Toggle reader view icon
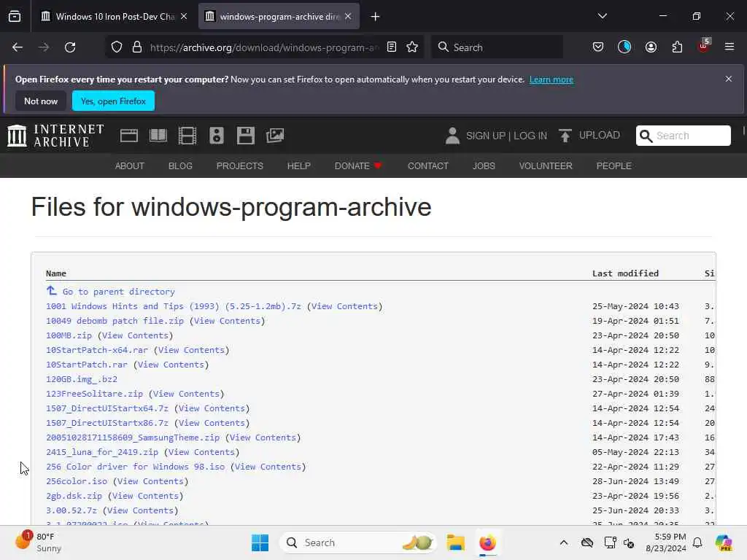Image resolution: width=747 pixels, height=560 pixels. point(392,47)
